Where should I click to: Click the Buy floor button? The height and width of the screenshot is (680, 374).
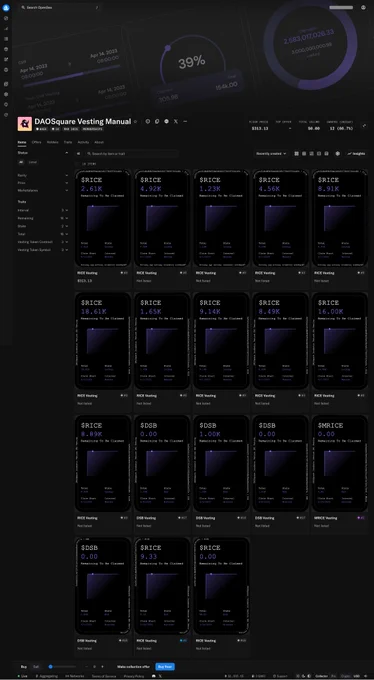pyautogui.click(x=165, y=666)
